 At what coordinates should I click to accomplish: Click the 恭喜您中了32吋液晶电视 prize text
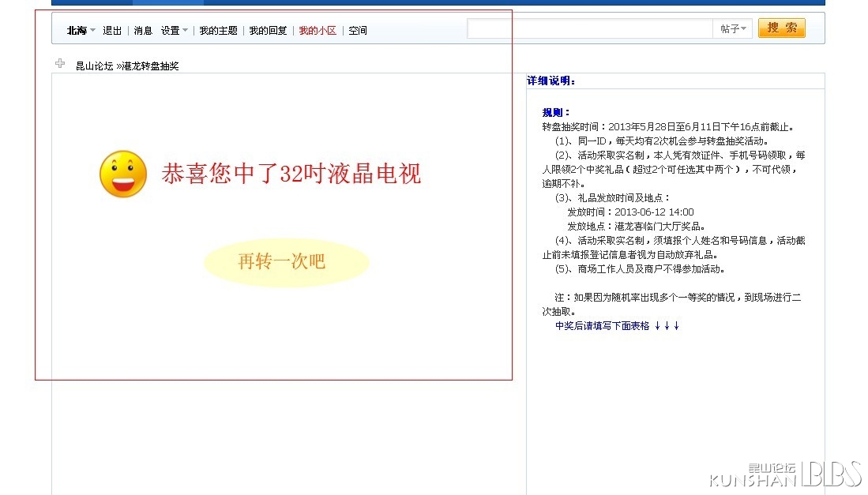291,174
